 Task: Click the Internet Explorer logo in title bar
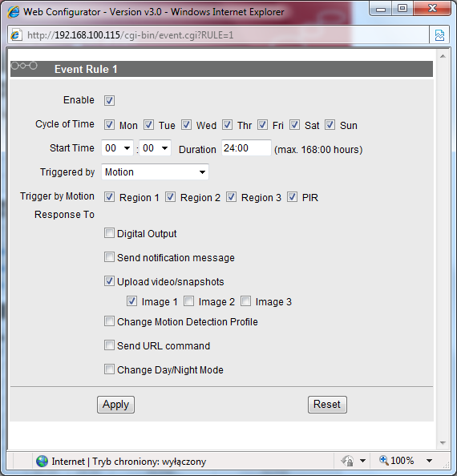tap(14, 12)
